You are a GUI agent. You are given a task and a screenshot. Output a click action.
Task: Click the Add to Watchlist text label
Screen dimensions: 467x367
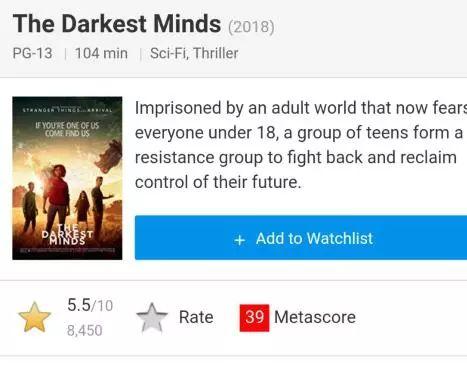314,239
